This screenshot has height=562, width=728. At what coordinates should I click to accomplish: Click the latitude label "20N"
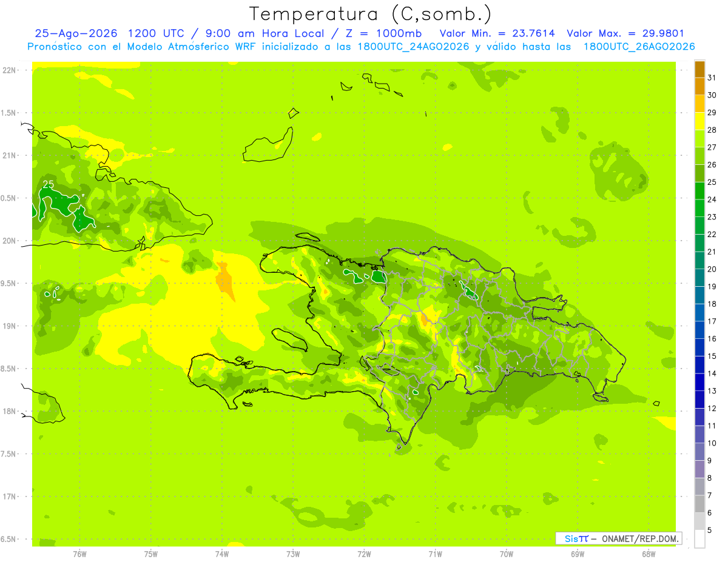pyautogui.click(x=10, y=241)
